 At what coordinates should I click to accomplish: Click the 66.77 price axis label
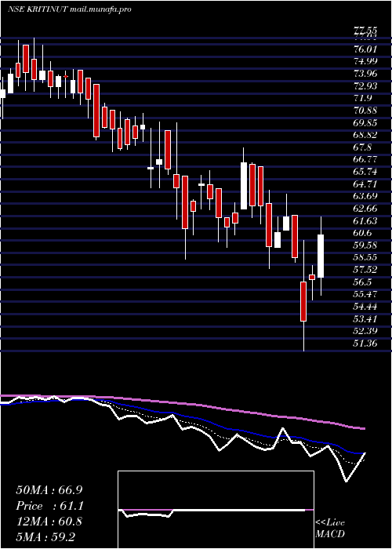365,160
